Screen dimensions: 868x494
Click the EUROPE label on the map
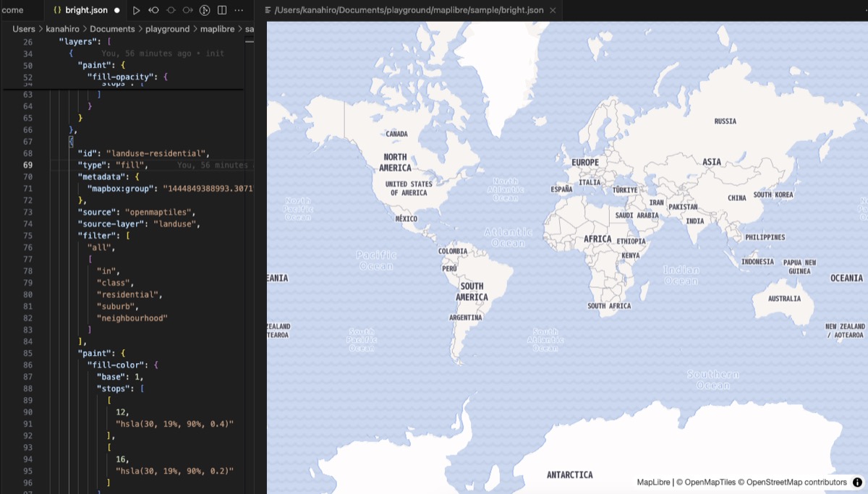[x=585, y=163]
